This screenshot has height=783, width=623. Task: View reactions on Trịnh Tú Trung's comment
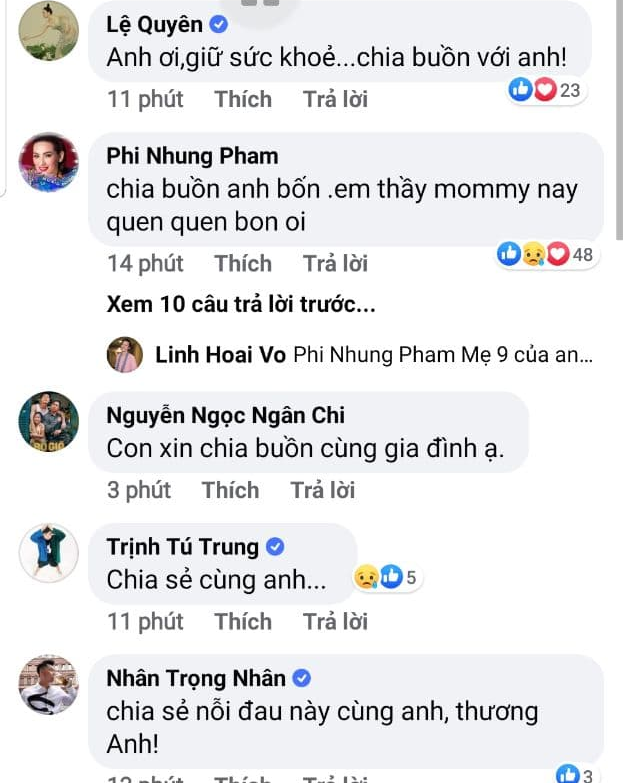pos(385,576)
